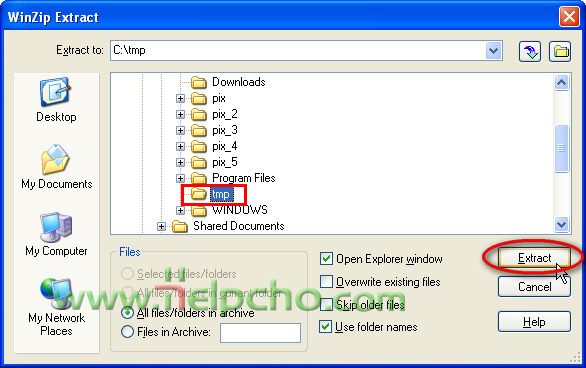Expand the pix_5 tree node
Viewport: 586px width, 368px height.
pos(181,163)
